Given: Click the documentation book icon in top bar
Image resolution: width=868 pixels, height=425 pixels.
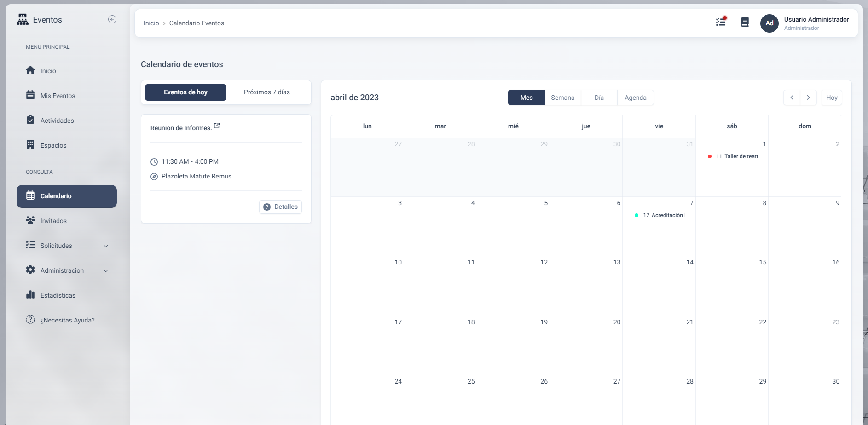Looking at the screenshot, I should (744, 22).
